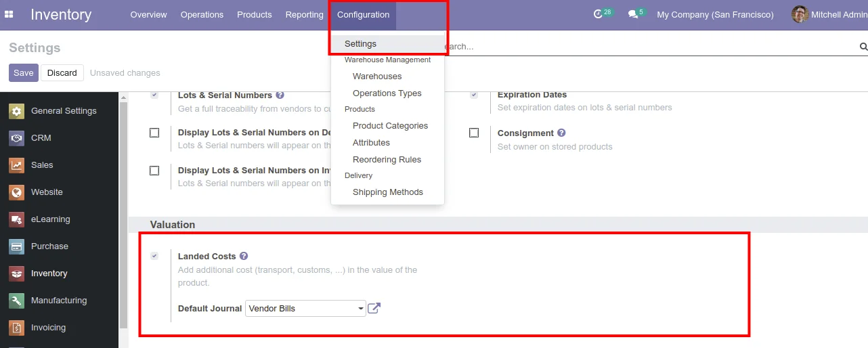Open help icon beside Landed Costs
The height and width of the screenshot is (348, 868).
click(x=244, y=256)
